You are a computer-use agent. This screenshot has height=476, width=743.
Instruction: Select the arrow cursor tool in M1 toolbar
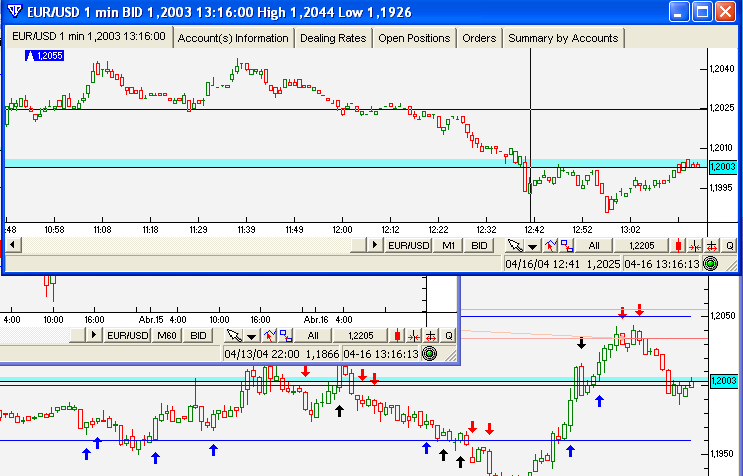pos(515,245)
